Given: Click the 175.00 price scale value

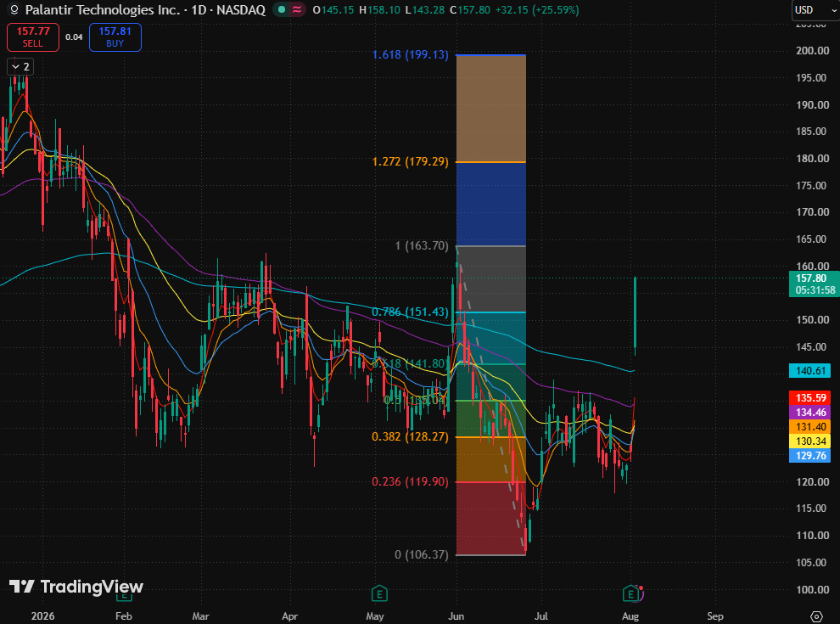Looking at the screenshot, I should click(x=812, y=185).
